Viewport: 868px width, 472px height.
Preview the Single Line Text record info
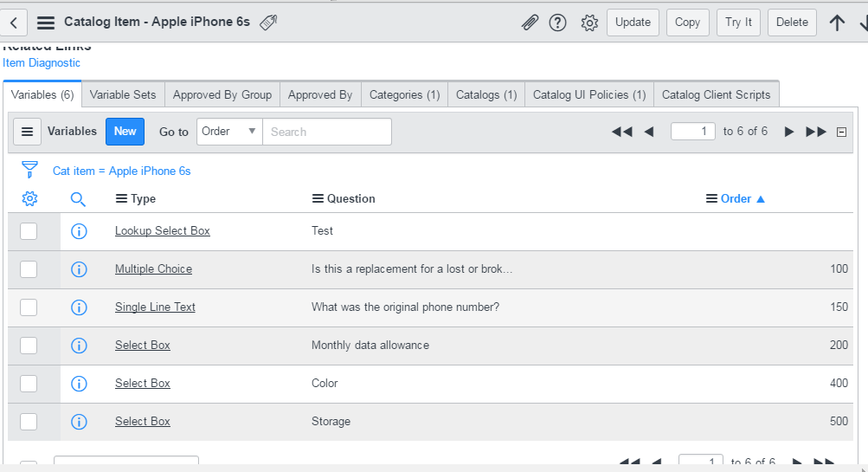click(79, 307)
